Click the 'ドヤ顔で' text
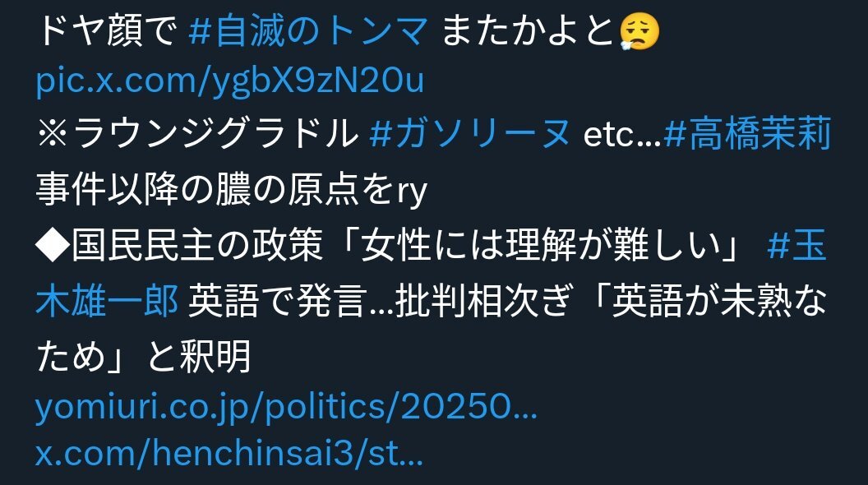This screenshot has width=868, height=485. (x=107, y=30)
